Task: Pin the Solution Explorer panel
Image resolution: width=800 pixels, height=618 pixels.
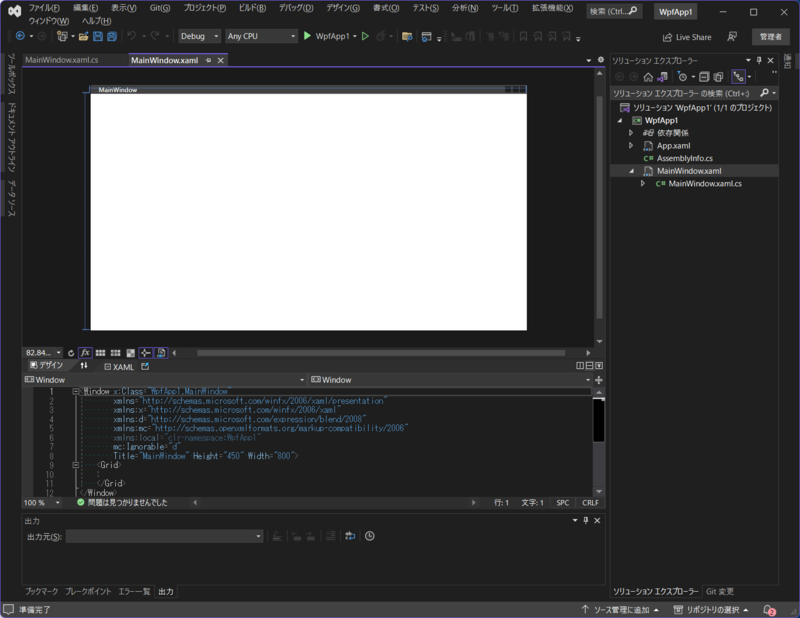Action: pos(759,60)
